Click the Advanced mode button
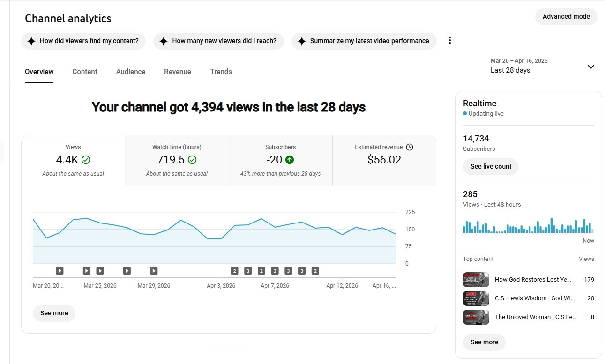The image size is (605, 364). tap(566, 16)
